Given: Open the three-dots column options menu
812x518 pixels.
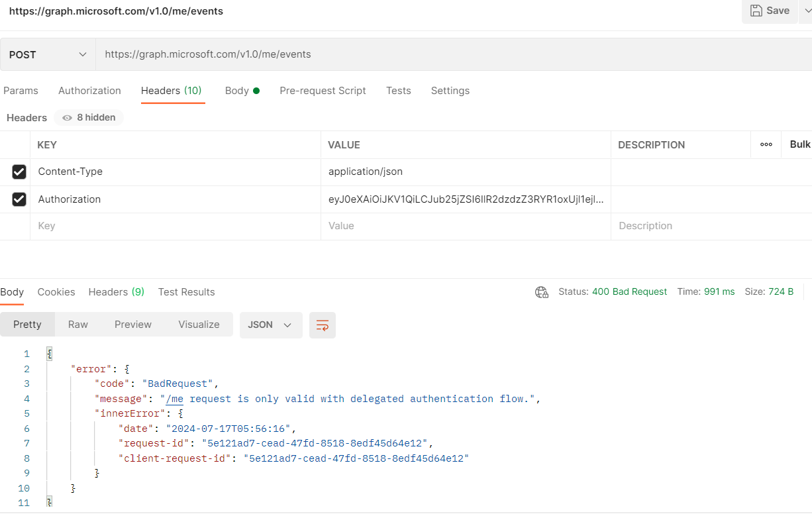Looking at the screenshot, I should (x=766, y=144).
